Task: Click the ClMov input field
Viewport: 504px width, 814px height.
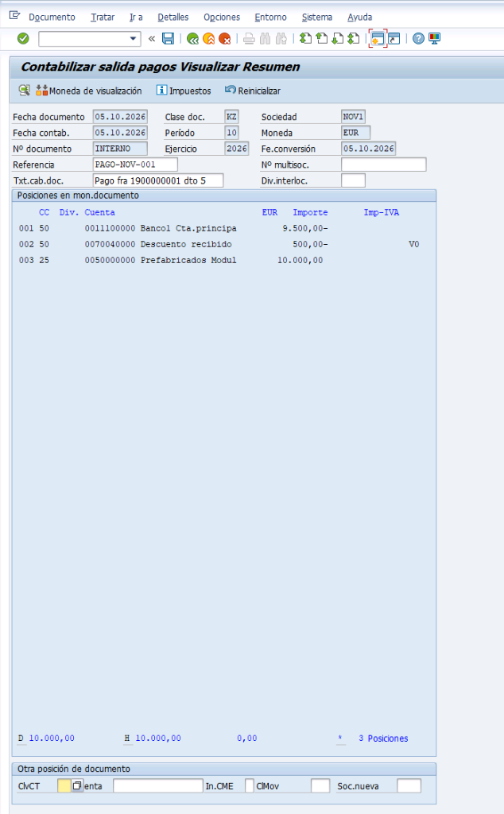Action: pos(320,785)
